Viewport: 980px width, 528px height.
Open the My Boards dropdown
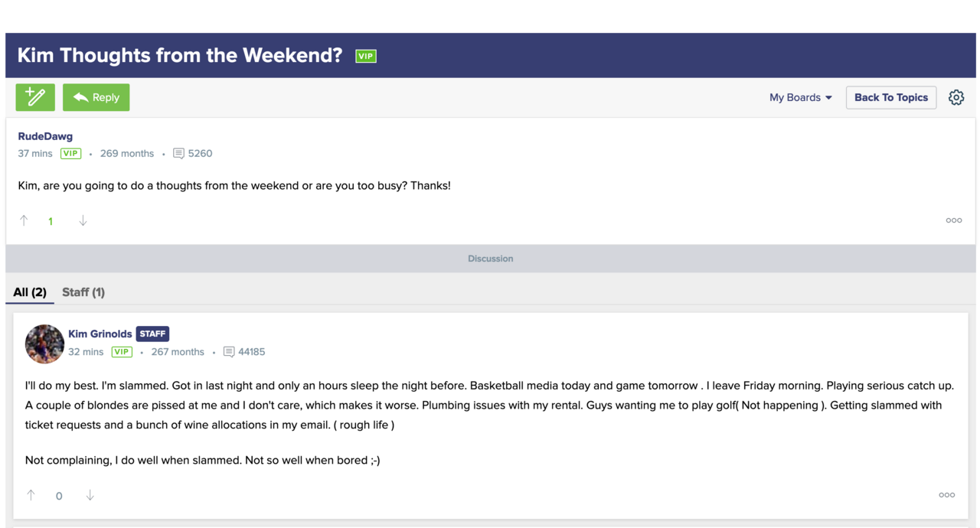click(800, 97)
